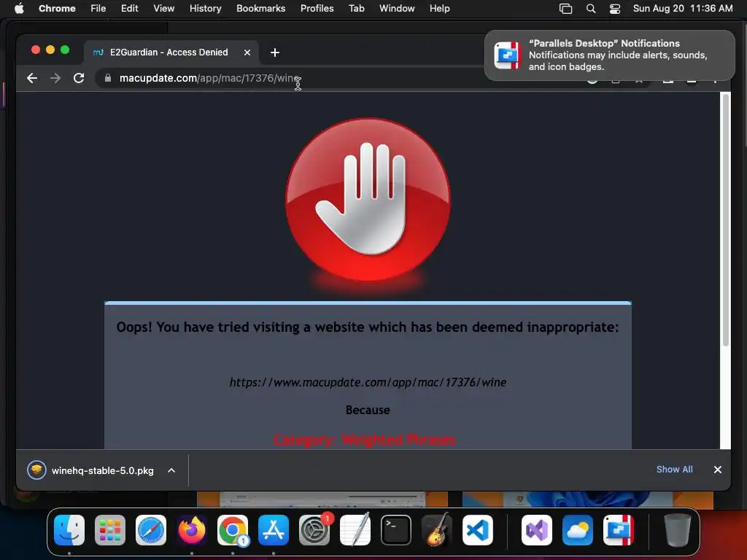Open GarageBand from the dock
The height and width of the screenshot is (560, 747).
[x=437, y=530]
